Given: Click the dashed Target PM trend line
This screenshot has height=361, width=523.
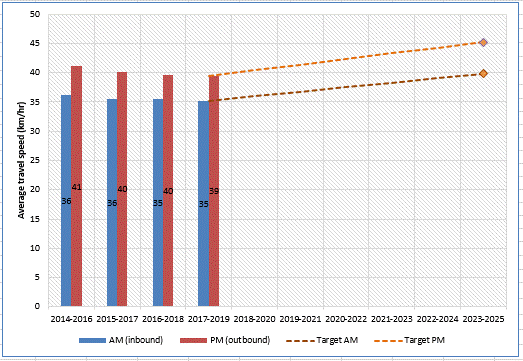Looking at the screenshot, I should [346, 59].
